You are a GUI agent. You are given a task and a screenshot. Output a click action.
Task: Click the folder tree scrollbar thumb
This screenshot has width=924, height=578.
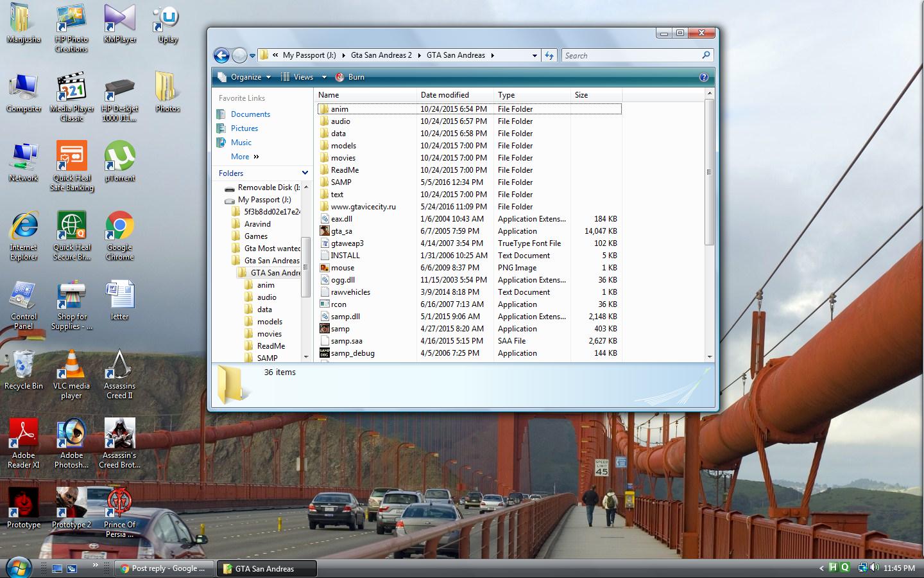click(x=305, y=267)
